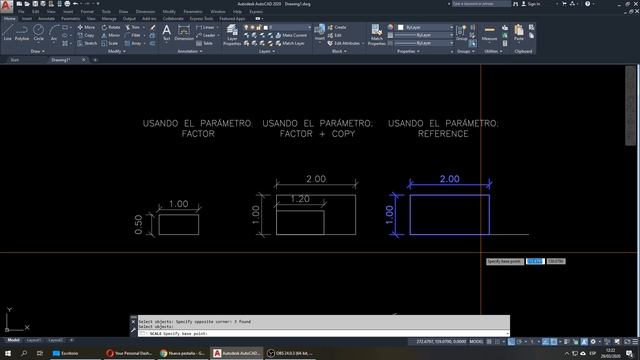The width and height of the screenshot is (640, 360).
Task: Click the Measure tool
Action: pyautogui.click(x=489, y=33)
